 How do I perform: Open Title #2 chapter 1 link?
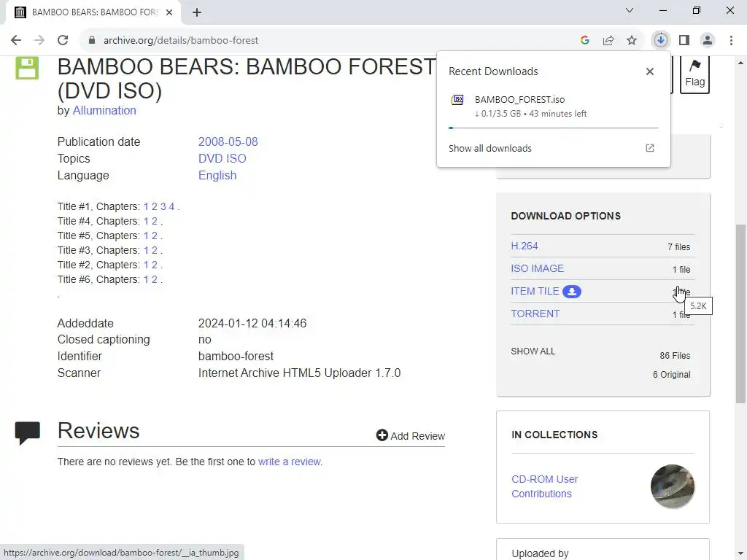click(146, 265)
